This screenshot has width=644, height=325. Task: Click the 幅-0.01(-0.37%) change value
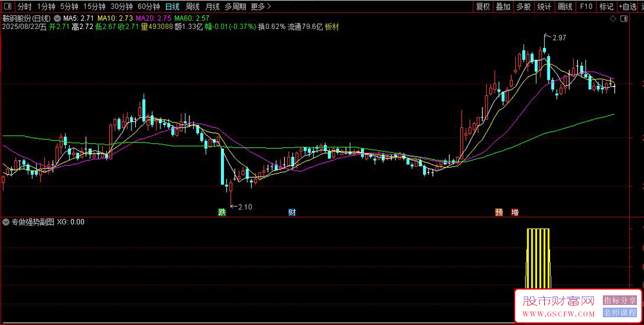(230, 26)
